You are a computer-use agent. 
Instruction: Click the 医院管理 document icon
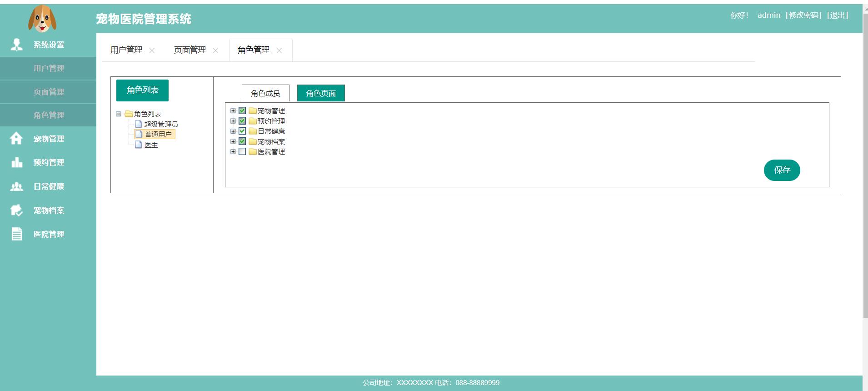coord(17,234)
